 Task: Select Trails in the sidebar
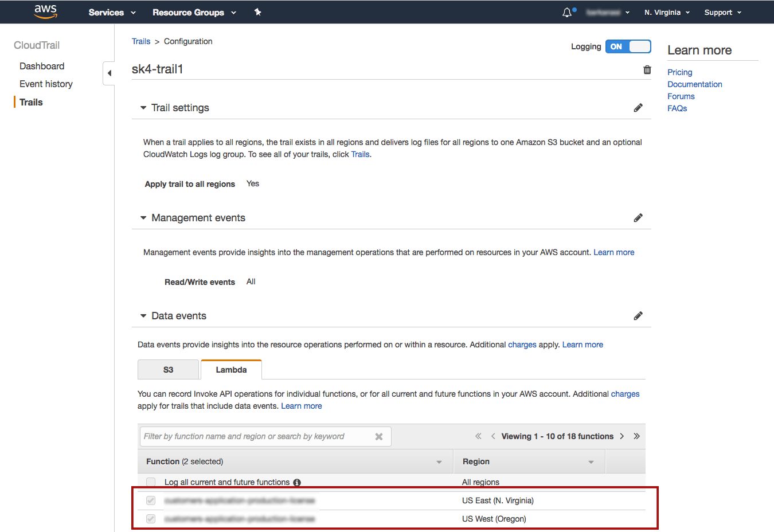(31, 102)
